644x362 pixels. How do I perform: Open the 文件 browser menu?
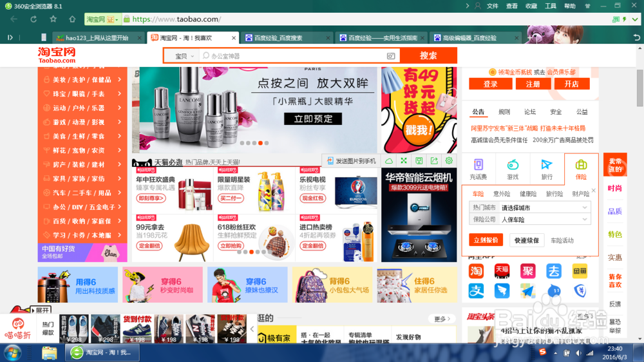(x=493, y=6)
